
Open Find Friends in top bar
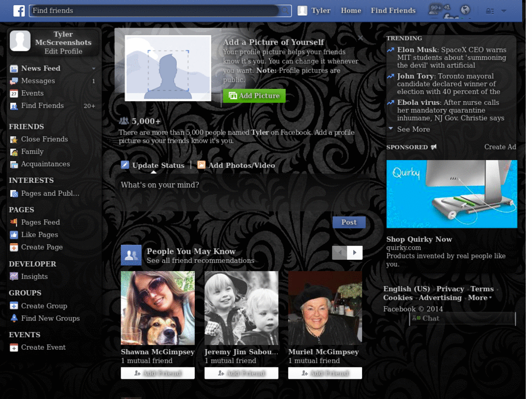tap(393, 11)
